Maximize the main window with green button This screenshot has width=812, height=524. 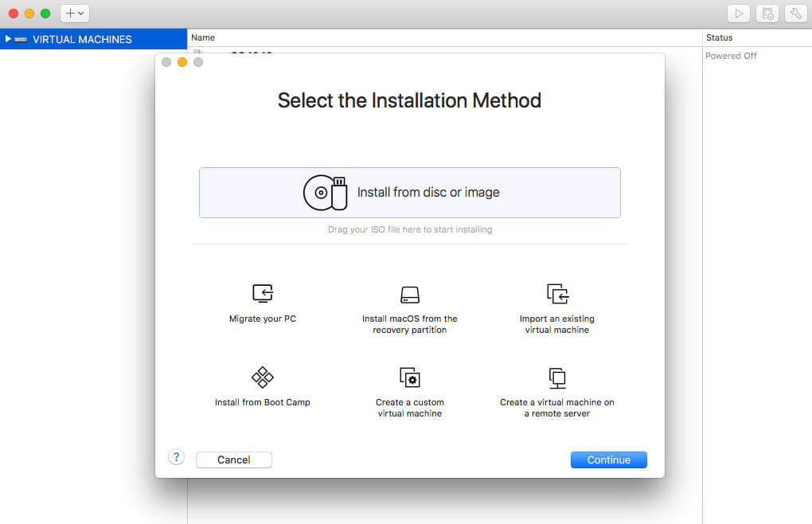[x=45, y=14]
